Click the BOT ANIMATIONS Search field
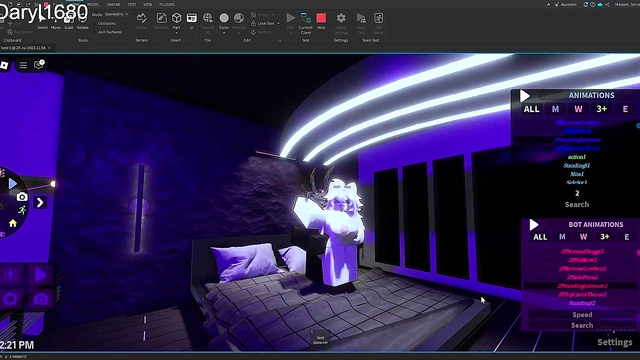Image resolution: width=640 pixels, height=360 pixels. (x=582, y=326)
